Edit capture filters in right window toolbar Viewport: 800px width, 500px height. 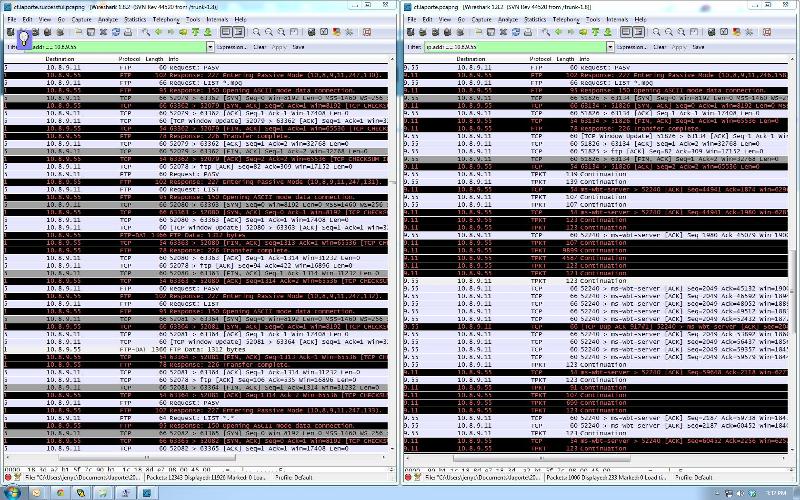coord(711,32)
